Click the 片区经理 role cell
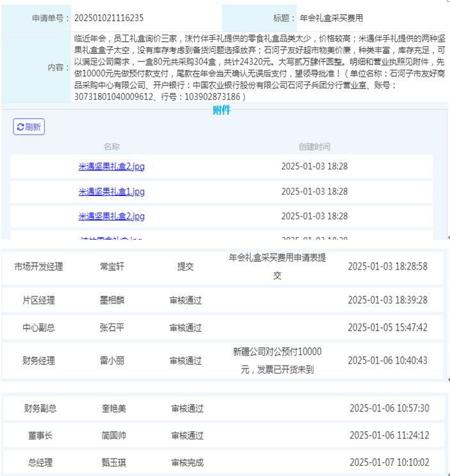Viewport: 450px width, 476px height. tap(39, 300)
